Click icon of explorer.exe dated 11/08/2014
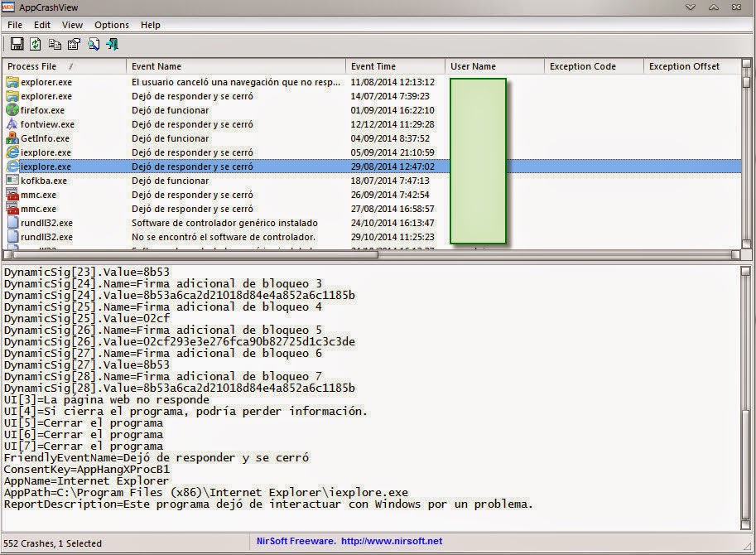 pyautogui.click(x=12, y=82)
